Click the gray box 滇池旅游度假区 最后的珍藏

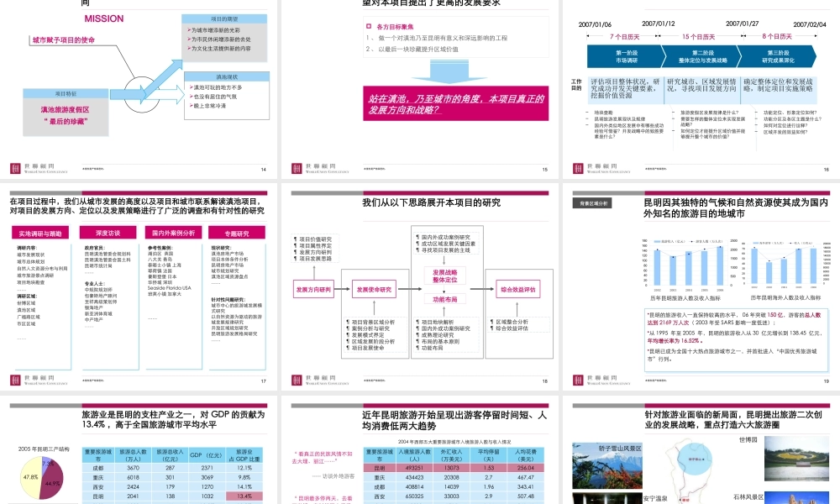(x=66, y=116)
